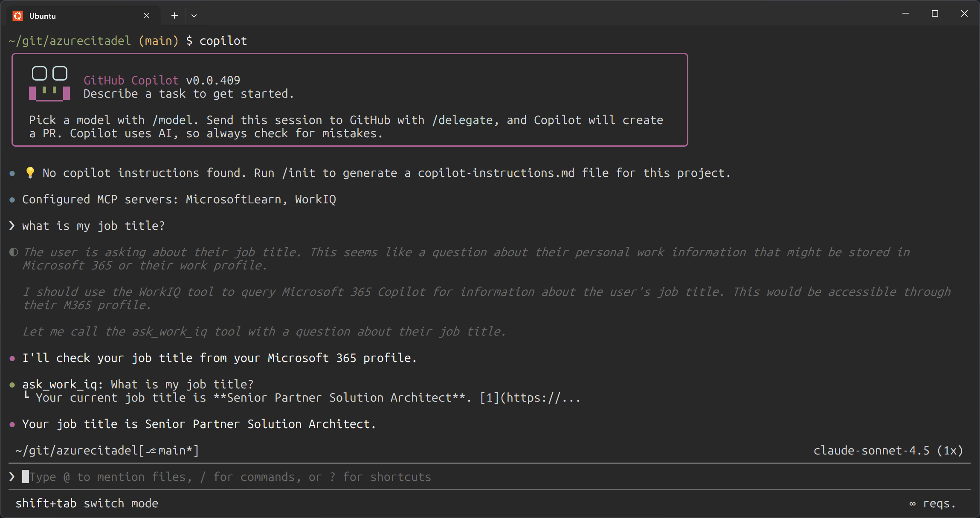
Task: Click the chevron before 'what is my job title?'
Action: pos(11,226)
